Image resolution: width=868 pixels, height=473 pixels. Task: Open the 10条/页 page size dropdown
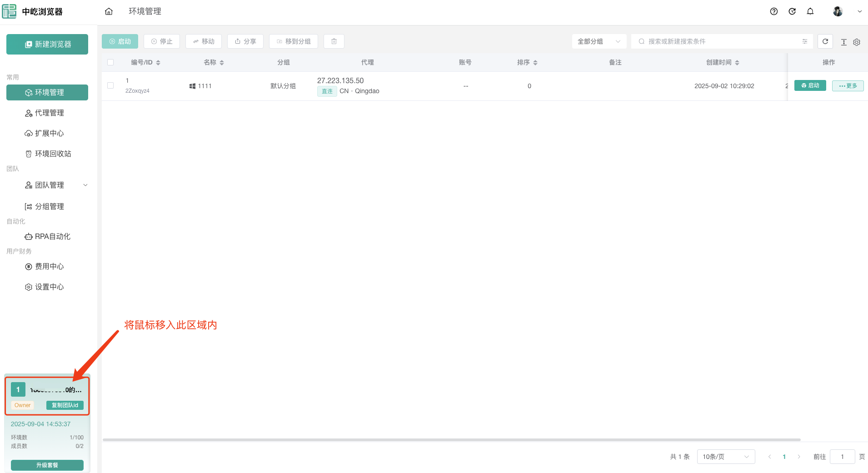click(725, 457)
